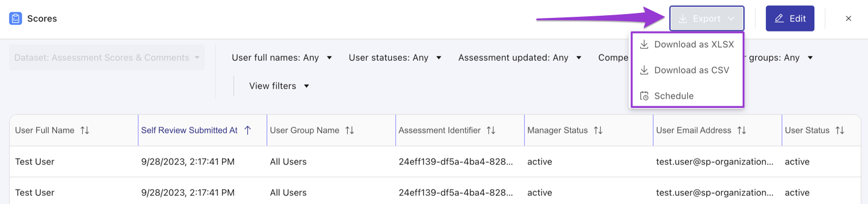
Task: Choose Download as CSV
Action: 687,70
